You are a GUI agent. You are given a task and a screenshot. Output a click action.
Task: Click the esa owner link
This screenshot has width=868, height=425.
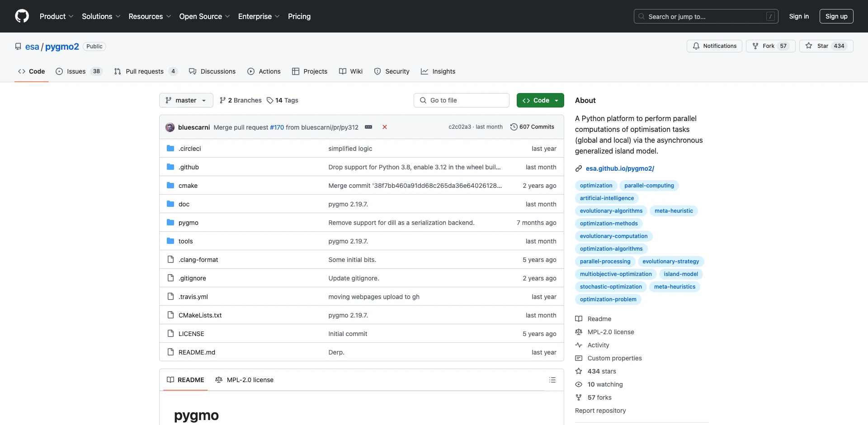point(32,47)
